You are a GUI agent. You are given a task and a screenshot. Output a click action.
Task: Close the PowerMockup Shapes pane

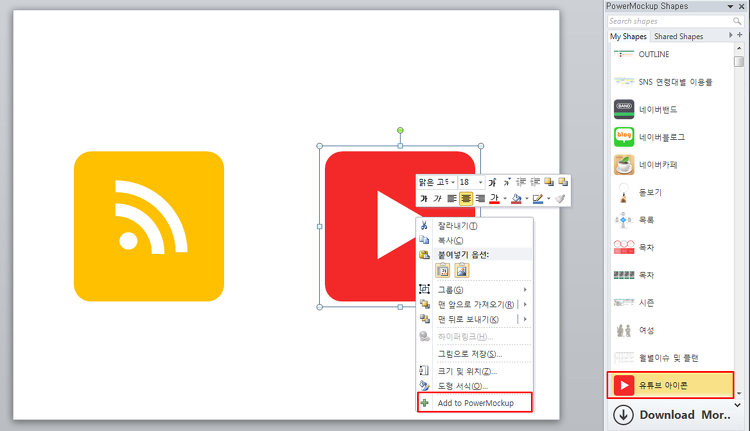(741, 6)
